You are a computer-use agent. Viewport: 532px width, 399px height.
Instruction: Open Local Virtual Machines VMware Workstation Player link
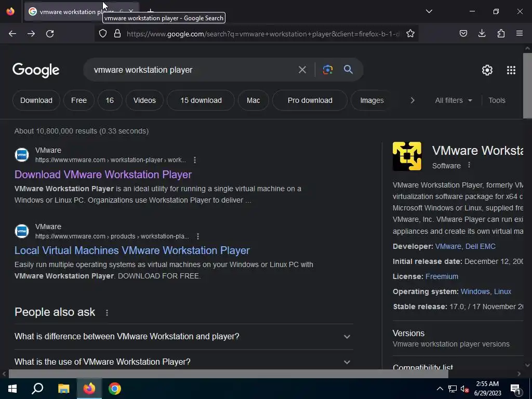tap(132, 251)
